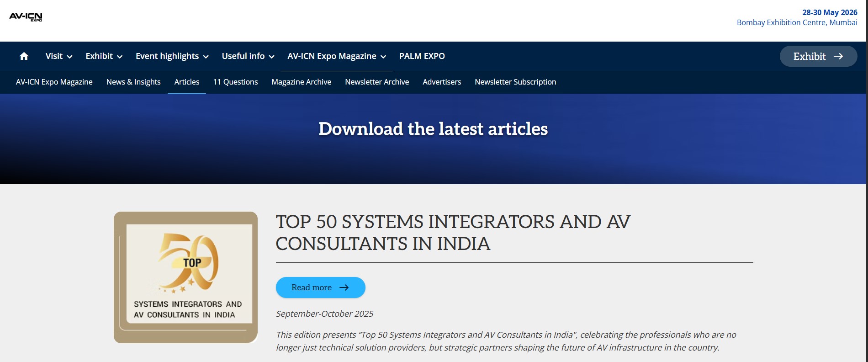This screenshot has width=868, height=362.
Task: Expand the Useful info chevron
Action: coord(271,57)
